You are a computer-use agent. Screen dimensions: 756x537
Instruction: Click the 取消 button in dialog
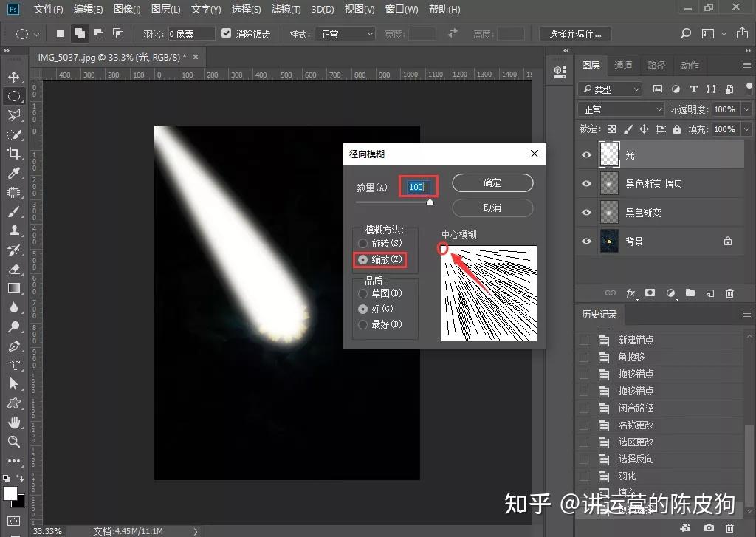pos(492,208)
